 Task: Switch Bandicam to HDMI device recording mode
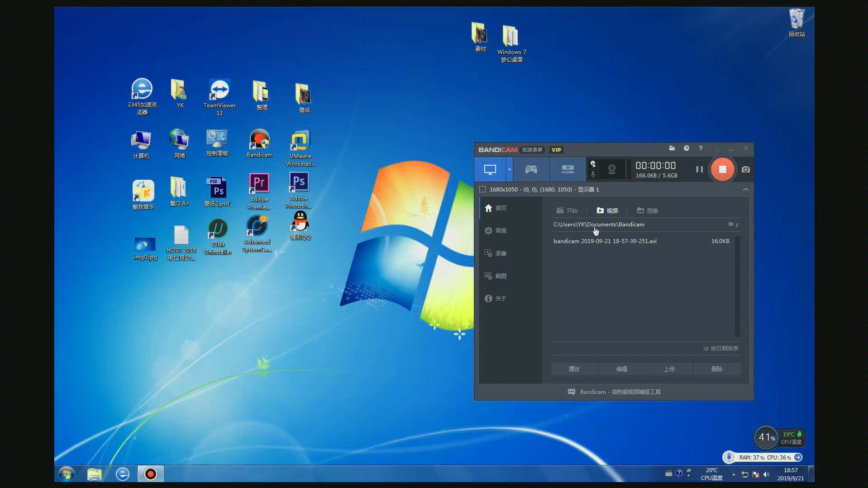point(568,169)
